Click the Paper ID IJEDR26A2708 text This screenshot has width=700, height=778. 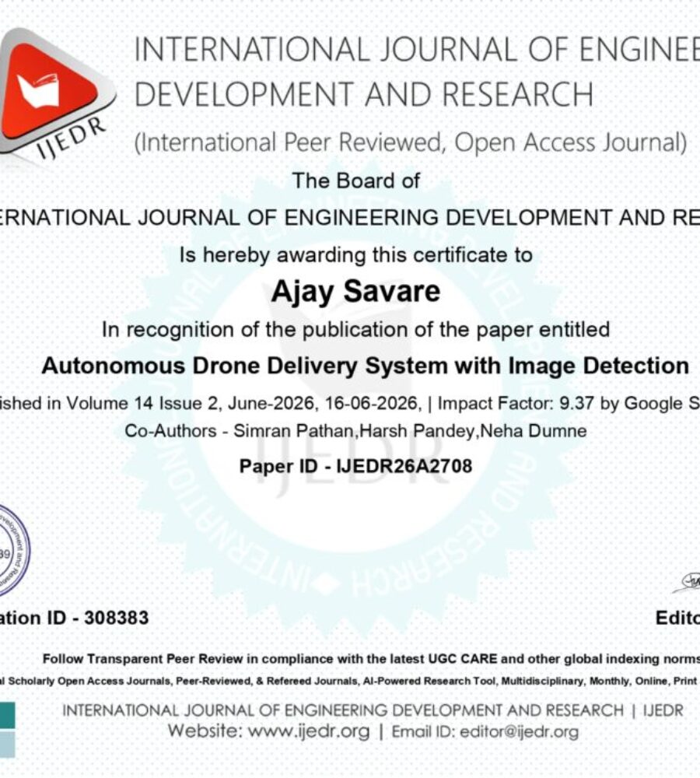pyautogui.click(x=355, y=466)
